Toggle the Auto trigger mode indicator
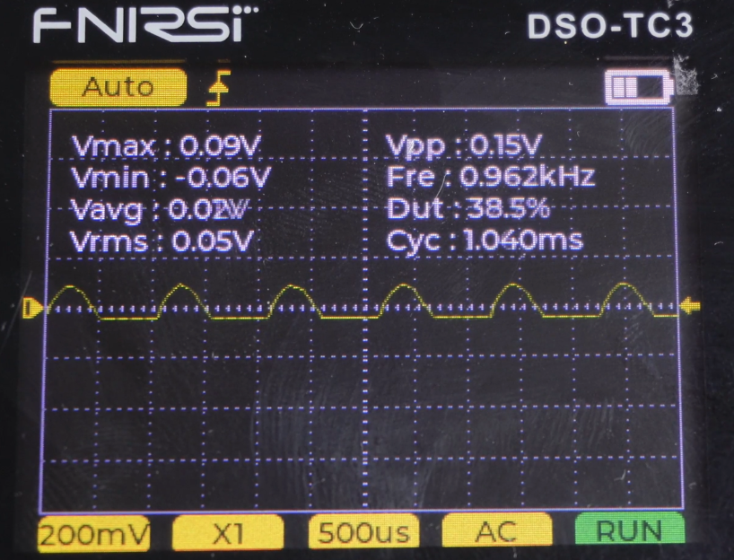Viewport: 734px width, 560px height. click(118, 87)
